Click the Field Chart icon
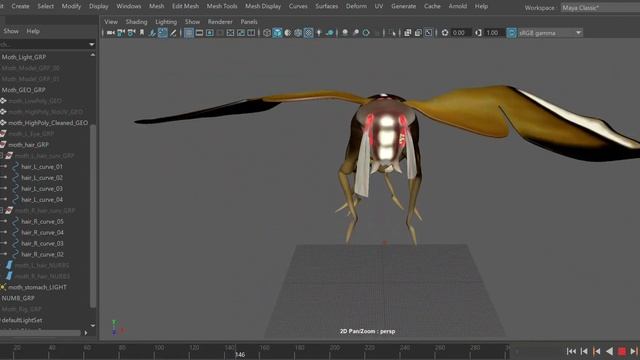 point(230,33)
